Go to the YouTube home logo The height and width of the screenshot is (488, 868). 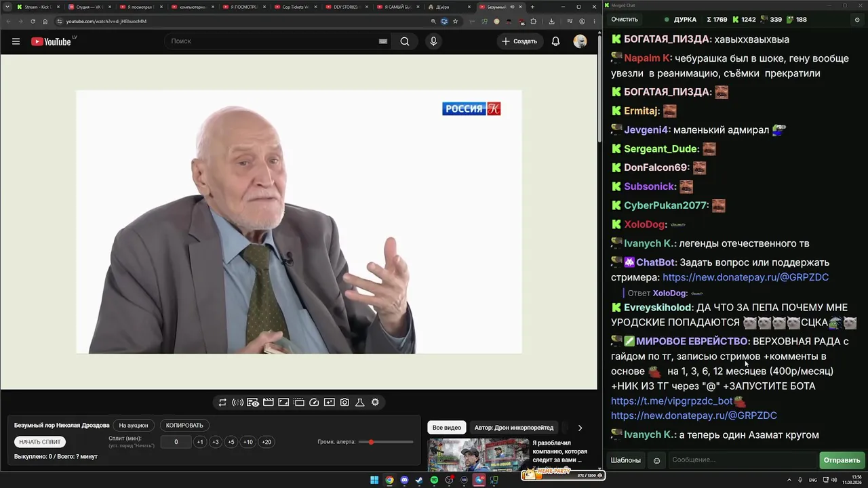51,41
